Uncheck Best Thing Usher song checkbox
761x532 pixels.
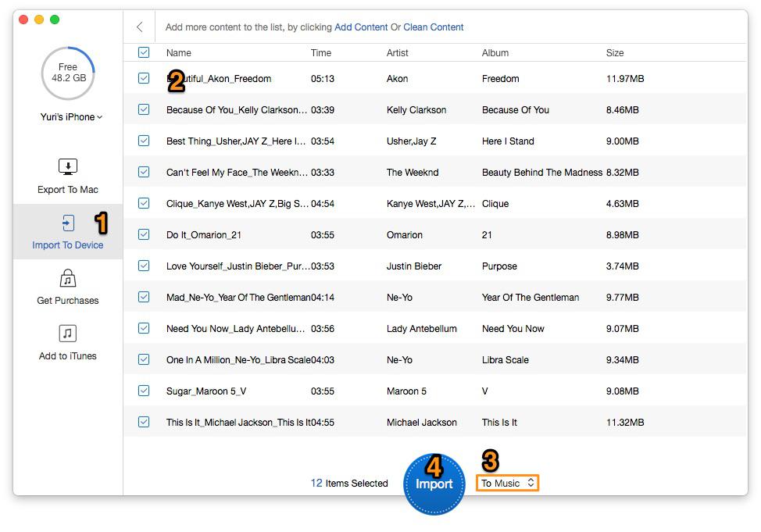(144, 141)
